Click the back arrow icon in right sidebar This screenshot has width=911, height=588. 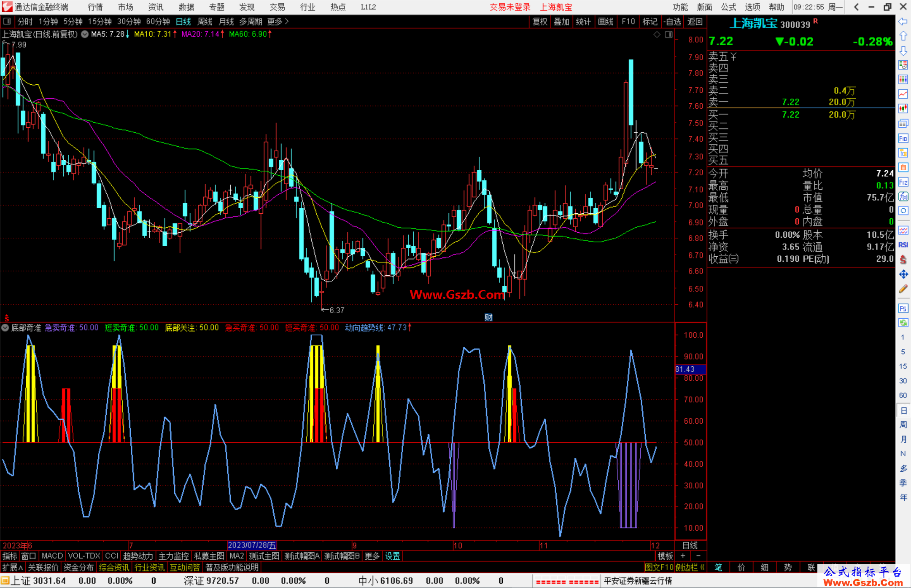pyautogui.click(x=903, y=21)
